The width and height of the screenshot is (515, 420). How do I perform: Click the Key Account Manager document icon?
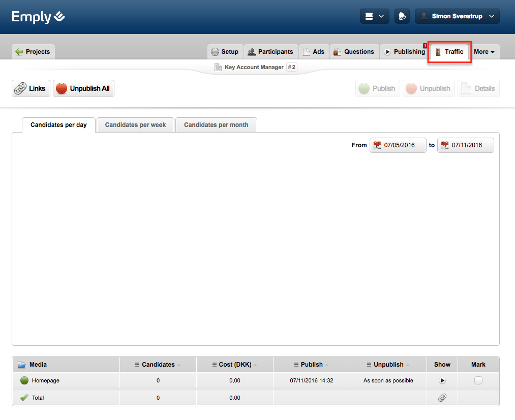point(218,67)
